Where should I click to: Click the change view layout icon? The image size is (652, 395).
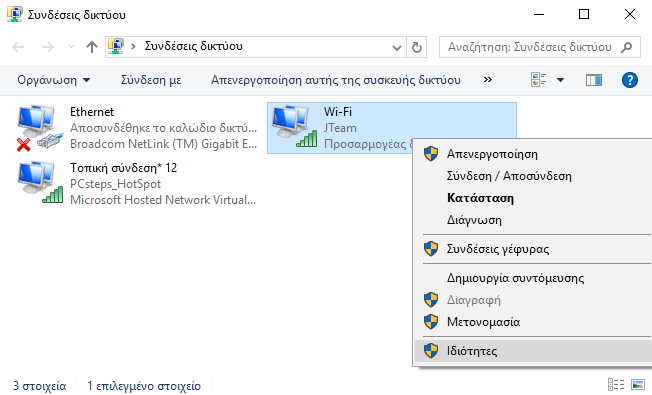(538, 79)
